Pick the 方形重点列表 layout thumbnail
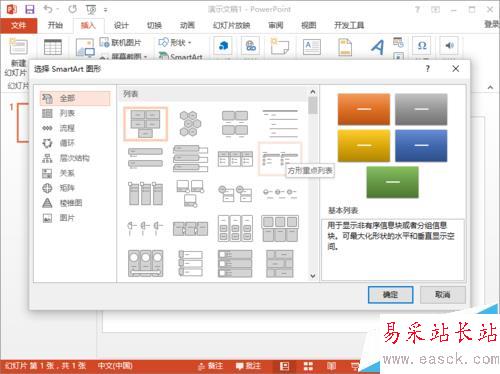 [280, 158]
